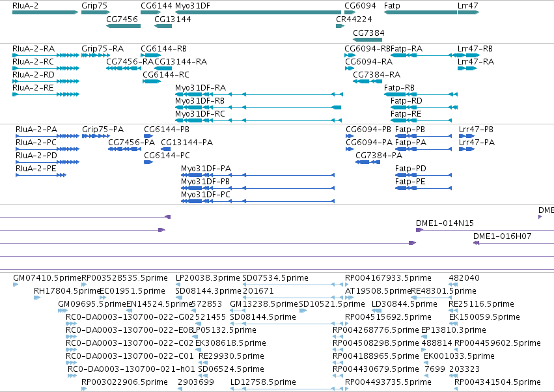Select EST SD07534.5prime
554x392 pixels.
[293, 285]
